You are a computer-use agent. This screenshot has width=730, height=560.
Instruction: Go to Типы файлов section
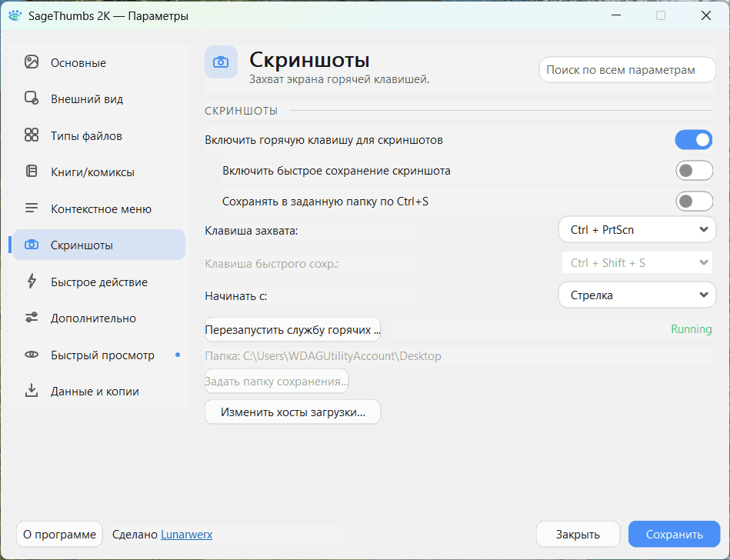point(98,135)
